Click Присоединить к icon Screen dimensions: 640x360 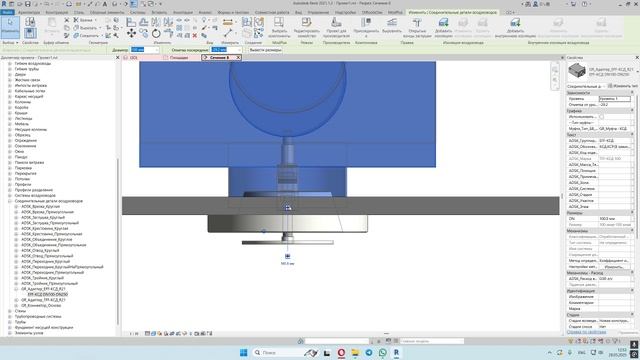click(x=366, y=27)
